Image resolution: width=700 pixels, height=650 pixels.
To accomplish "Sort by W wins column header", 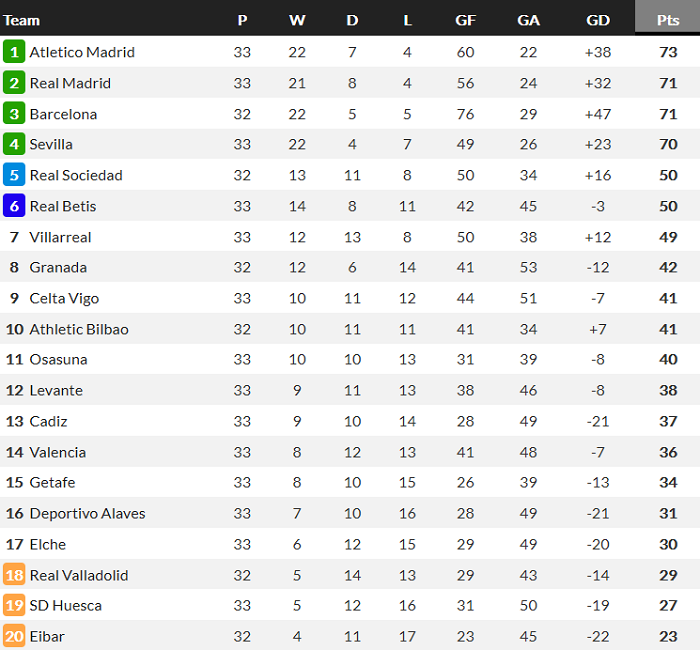I will (x=297, y=20).
